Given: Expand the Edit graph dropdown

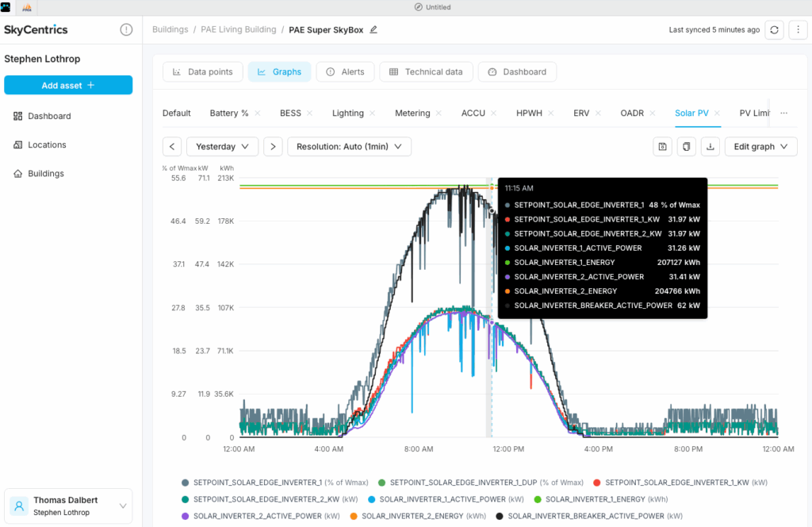Looking at the screenshot, I should coord(760,147).
